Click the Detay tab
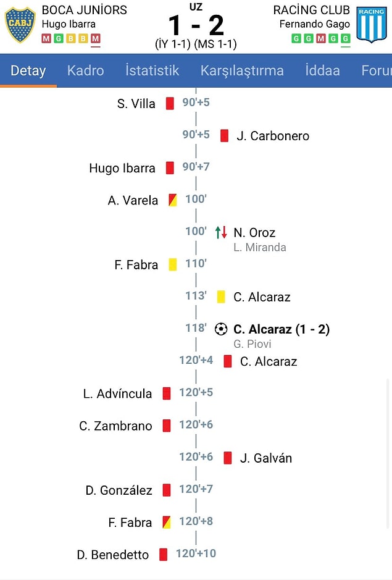 (x=28, y=70)
